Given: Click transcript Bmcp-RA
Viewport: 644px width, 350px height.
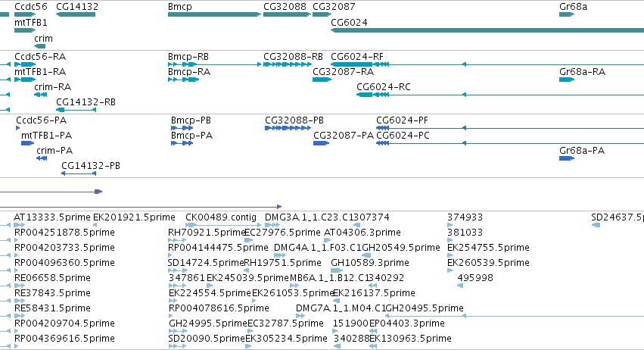Looking at the screenshot, I should click(x=189, y=72).
